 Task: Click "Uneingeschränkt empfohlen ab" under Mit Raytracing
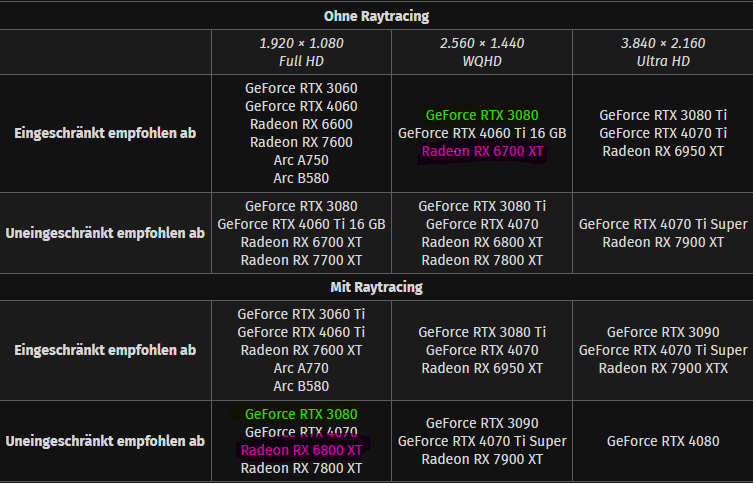click(x=105, y=441)
